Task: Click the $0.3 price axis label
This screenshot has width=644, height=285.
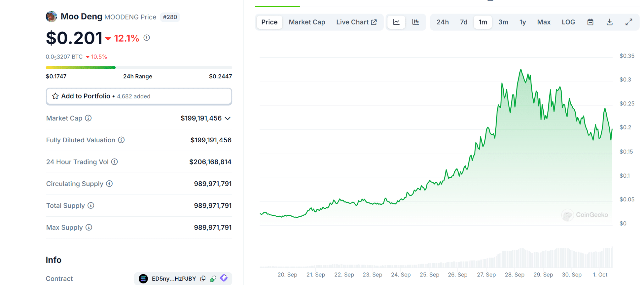Action: pos(625,80)
